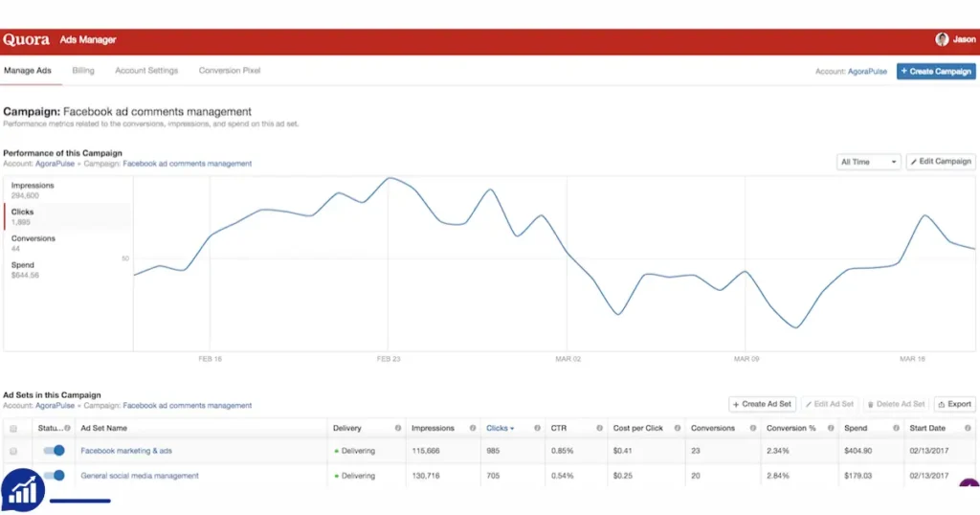Tick the checkbox for Facebook marketing & ads
This screenshot has width=980, height=515.
click(13, 451)
